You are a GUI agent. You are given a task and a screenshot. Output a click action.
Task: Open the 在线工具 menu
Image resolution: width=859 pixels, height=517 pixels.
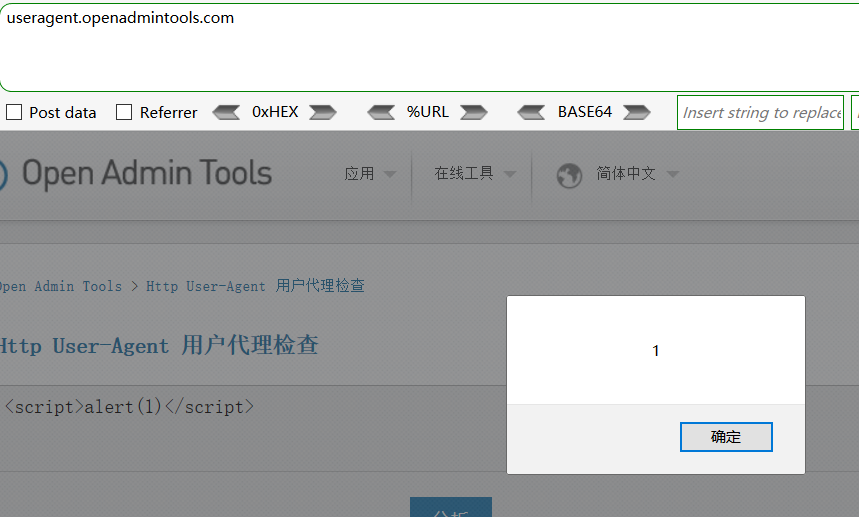click(464, 174)
